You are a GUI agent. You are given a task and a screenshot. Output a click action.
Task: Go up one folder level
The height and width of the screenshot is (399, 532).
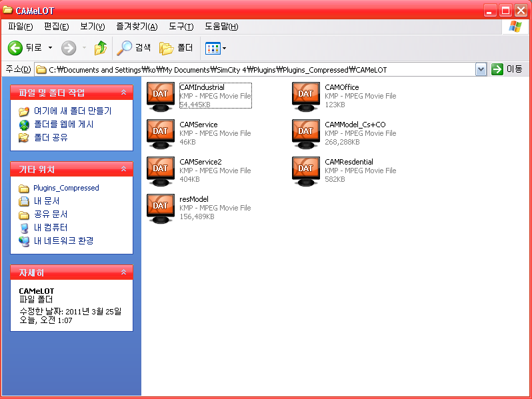[101, 48]
